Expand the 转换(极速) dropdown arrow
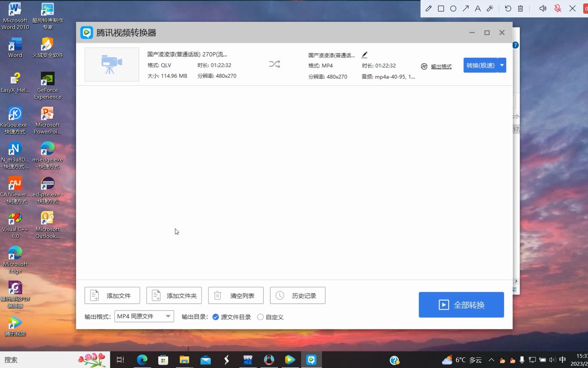 point(501,65)
